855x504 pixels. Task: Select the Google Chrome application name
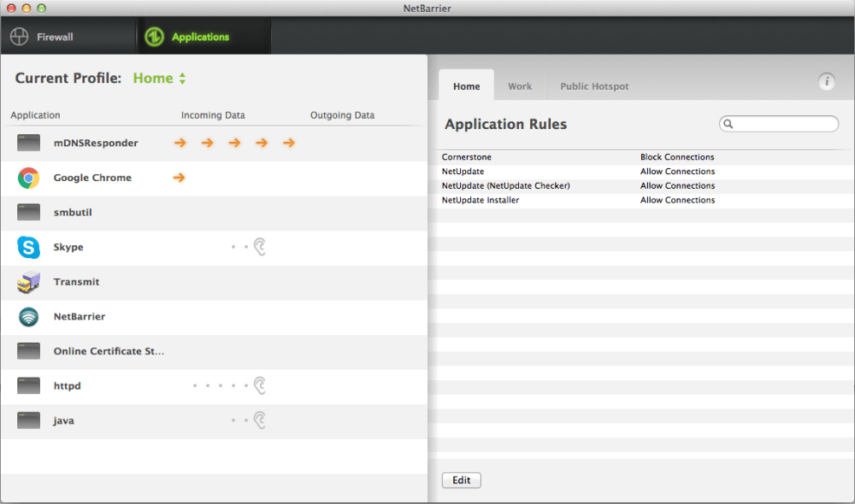(x=92, y=178)
